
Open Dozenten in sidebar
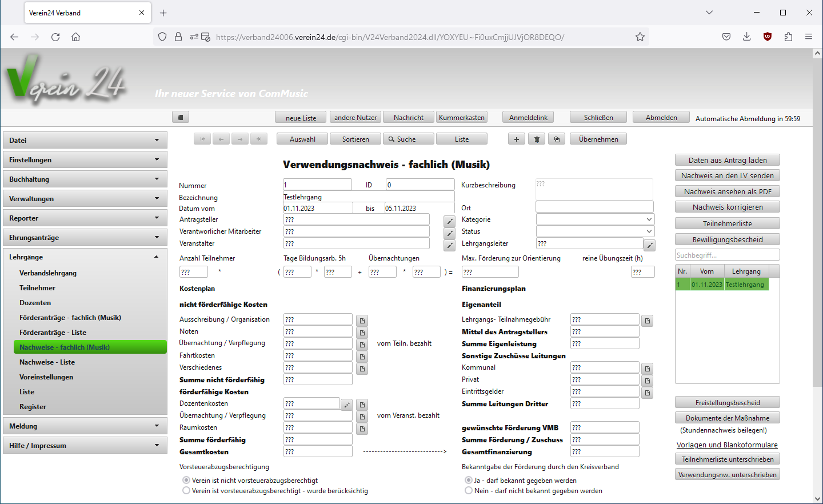pyautogui.click(x=35, y=303)
